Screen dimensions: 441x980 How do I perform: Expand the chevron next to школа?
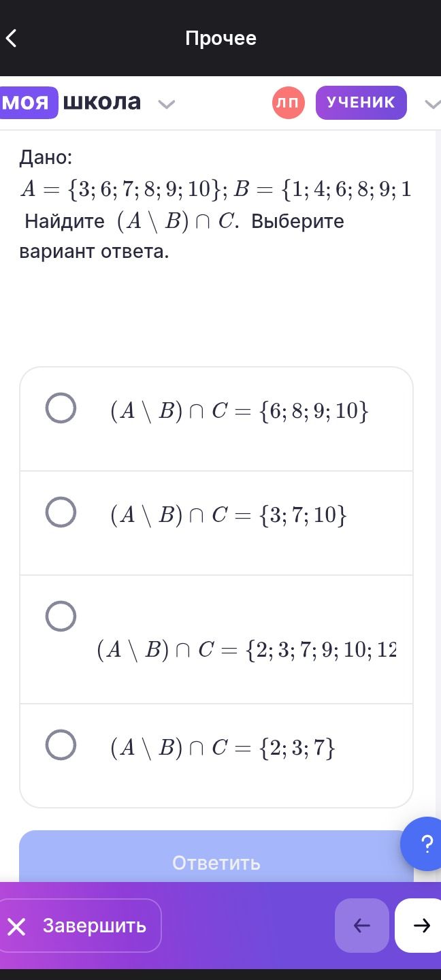click(x=167, y=104)
